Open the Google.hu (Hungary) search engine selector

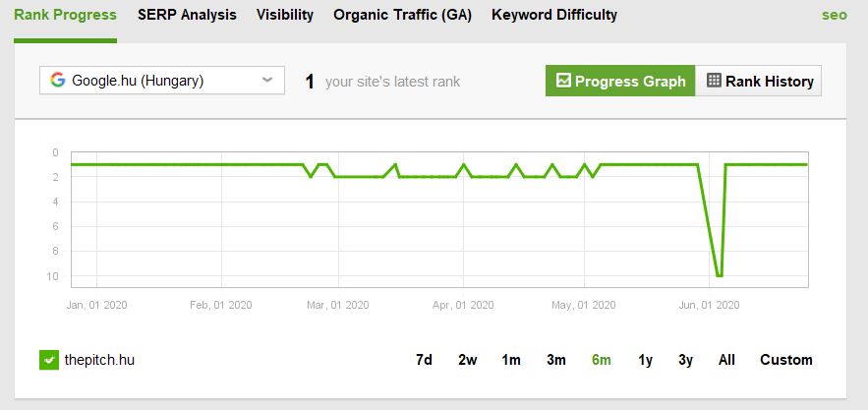162,81
